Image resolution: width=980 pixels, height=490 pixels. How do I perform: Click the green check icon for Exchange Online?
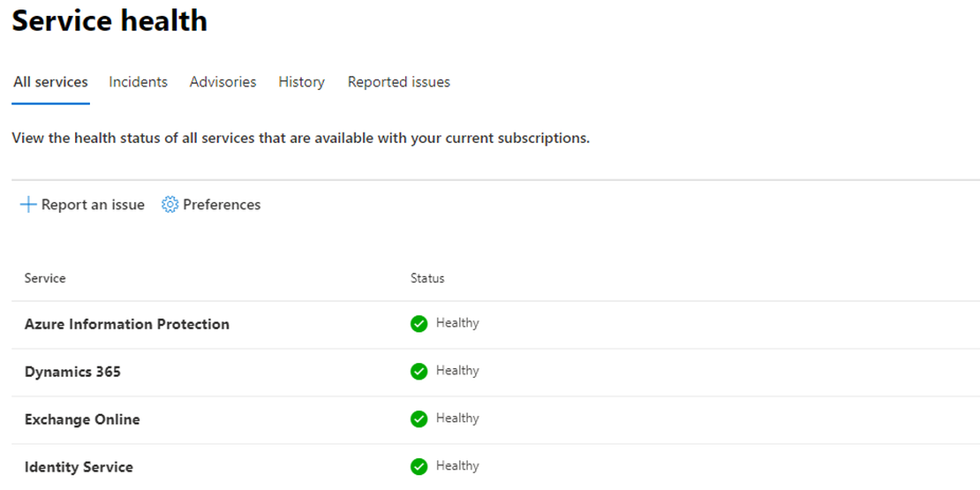pyautogui.click(x=418, y=418)
